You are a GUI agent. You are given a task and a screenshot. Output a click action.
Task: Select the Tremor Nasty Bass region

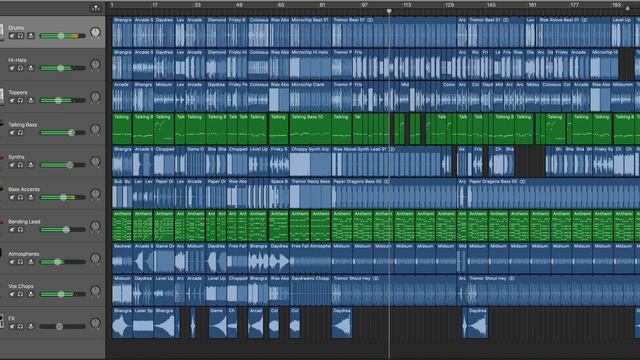coord(310,193)
